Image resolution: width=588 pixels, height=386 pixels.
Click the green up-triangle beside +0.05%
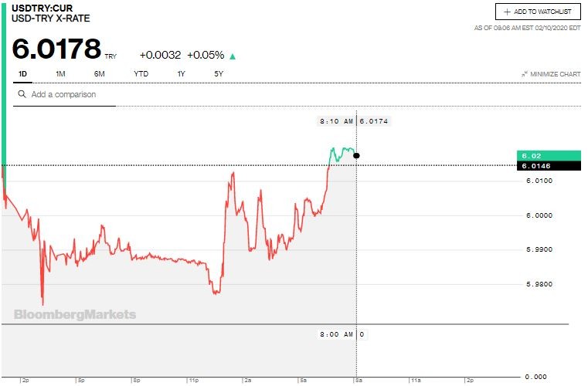233,56
